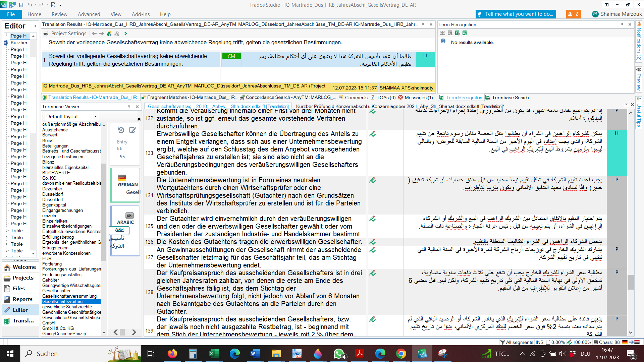Open the document tabs overflow dropdown
The height and width of the screenshot is (362, 644).
point(626,105)
